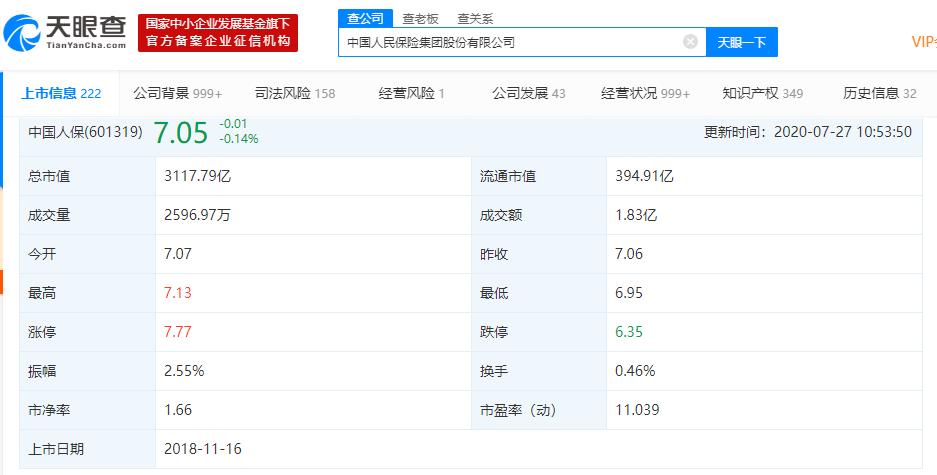Click the stock name 中国人保(601319)
The image size is (937, 475).
[85, 132]
